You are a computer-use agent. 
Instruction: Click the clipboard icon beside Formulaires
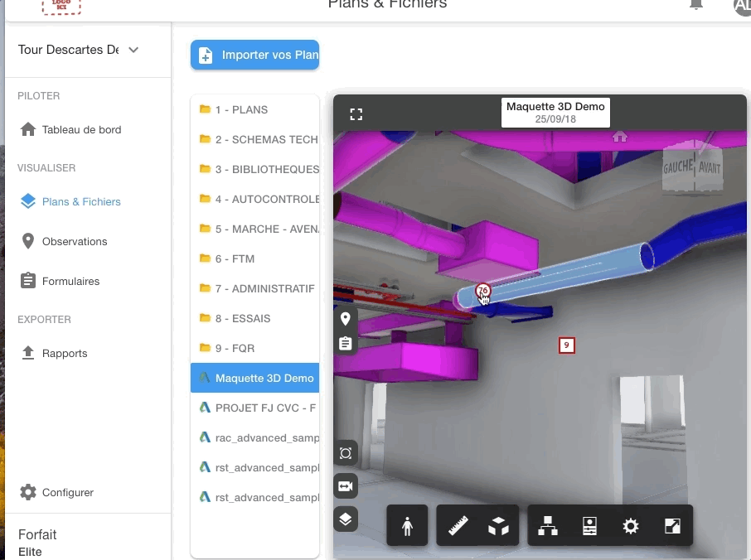28,281
